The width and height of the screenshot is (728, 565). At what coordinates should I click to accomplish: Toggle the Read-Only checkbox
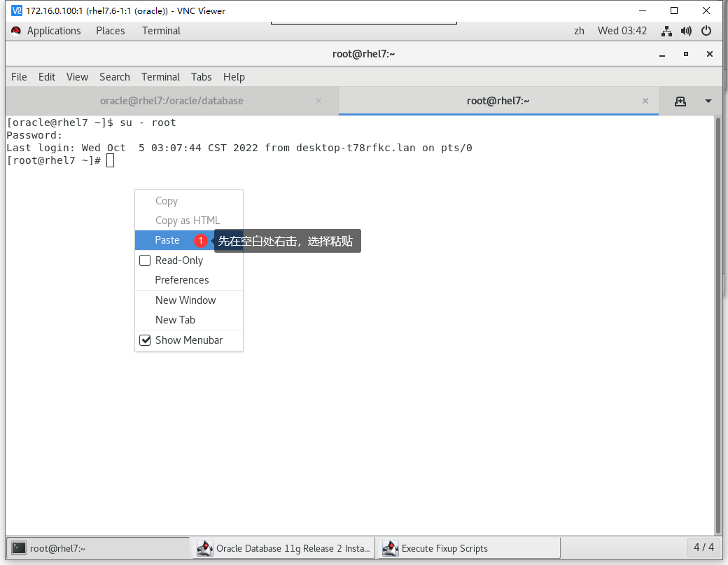(145, 260)
